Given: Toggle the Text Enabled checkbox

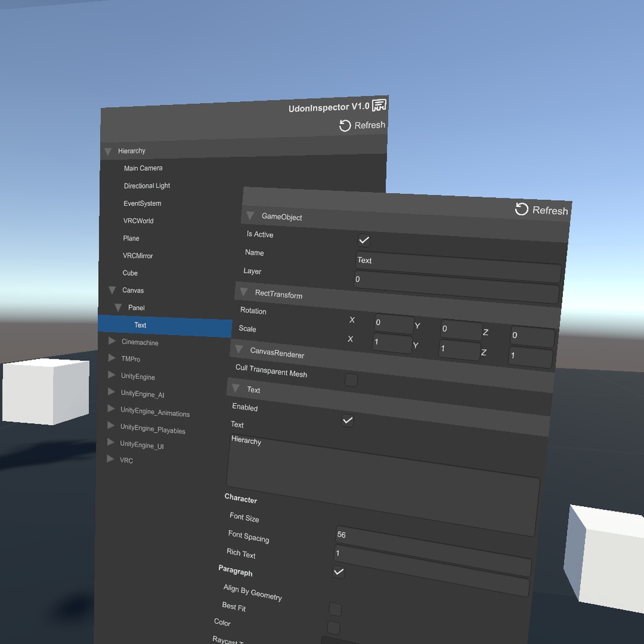Looking at the screenshot, I should (x=347, y=420).
